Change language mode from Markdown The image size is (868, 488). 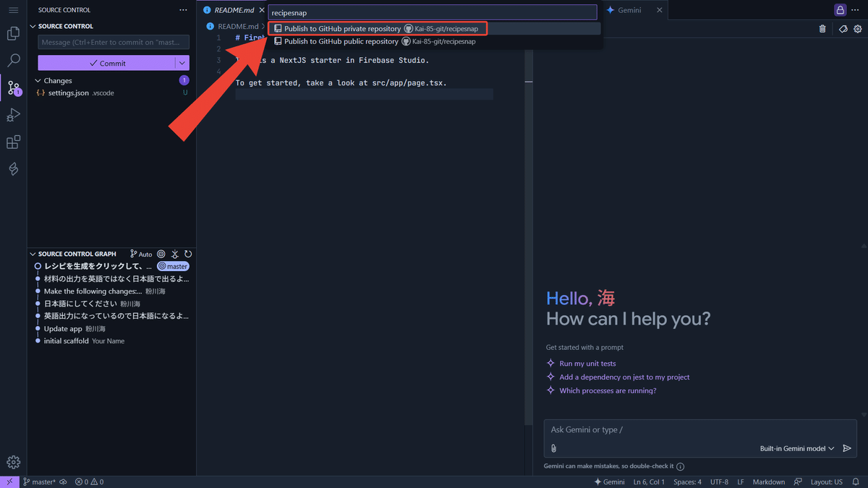[x=768, y=482]
